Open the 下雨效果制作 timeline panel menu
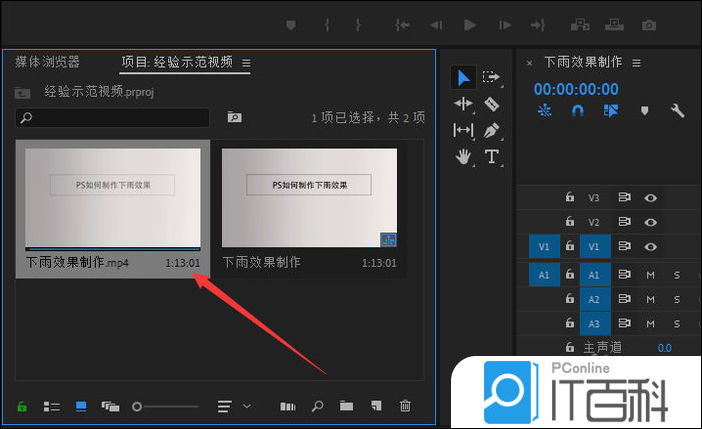The width and height of the screenshot is (702, 429). click(x=636, y=62)
